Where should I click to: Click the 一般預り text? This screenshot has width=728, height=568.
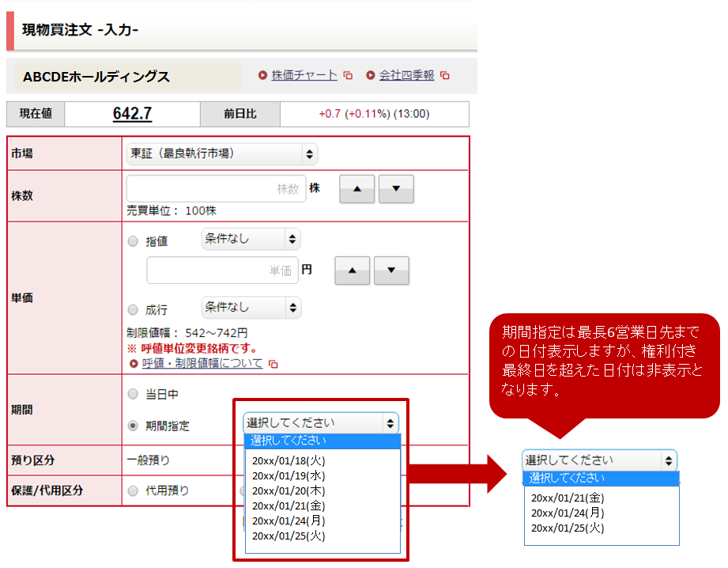[149, 460]
